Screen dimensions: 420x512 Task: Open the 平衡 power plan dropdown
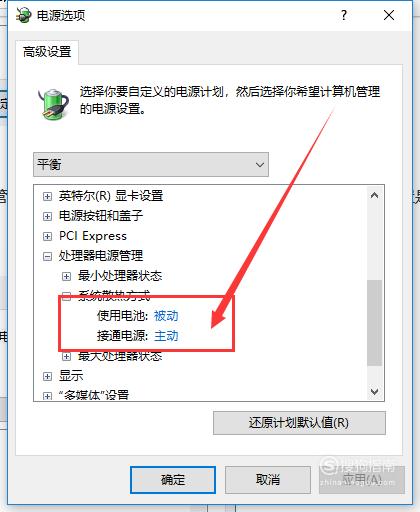151,164
